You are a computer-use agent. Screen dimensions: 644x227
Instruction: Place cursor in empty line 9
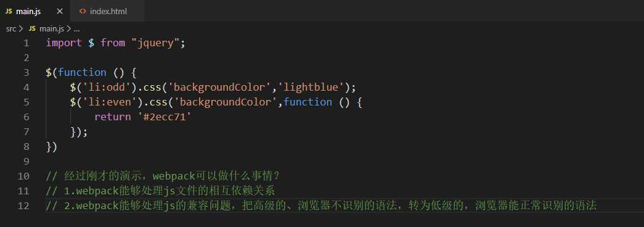[x=328, y=161]
